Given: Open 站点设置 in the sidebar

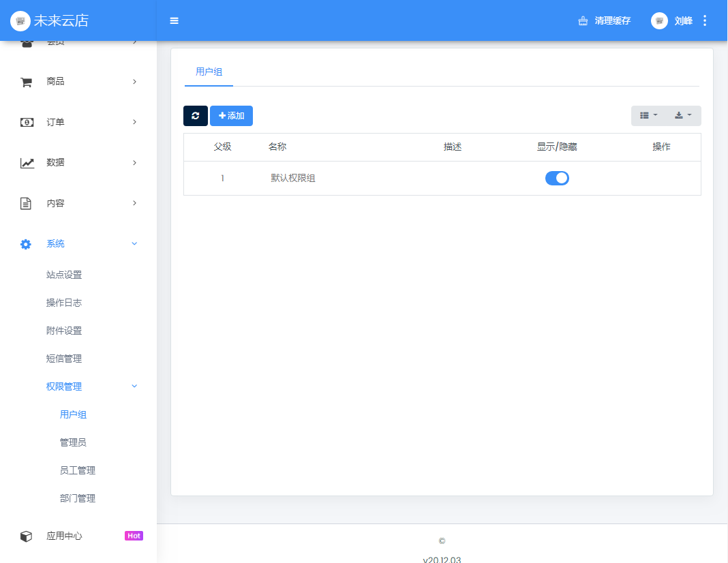Looking at the screenshot, I should coord(64,275).
